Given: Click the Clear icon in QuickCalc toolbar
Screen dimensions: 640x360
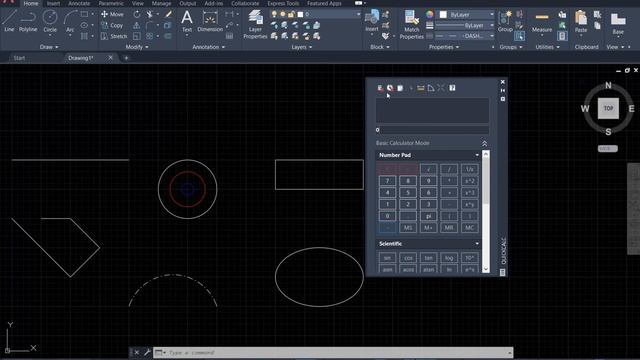Looking at the screenshot, I should [x=380, y=88].
